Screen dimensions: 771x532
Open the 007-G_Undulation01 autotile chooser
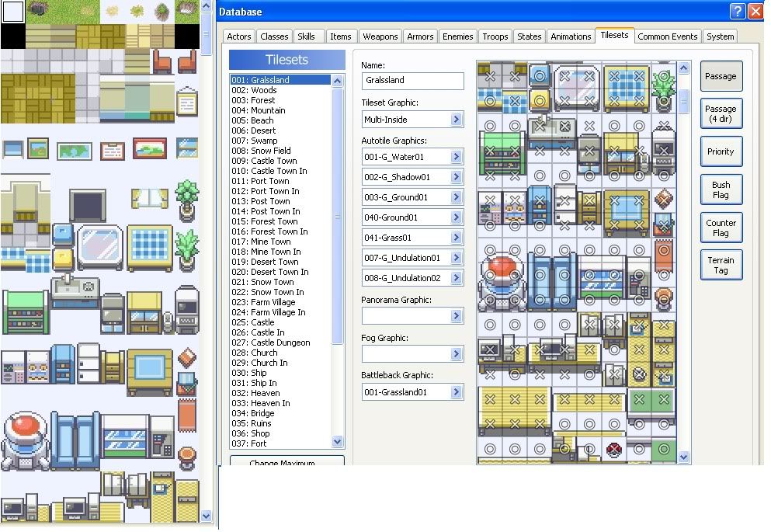[x=457, y=258]
